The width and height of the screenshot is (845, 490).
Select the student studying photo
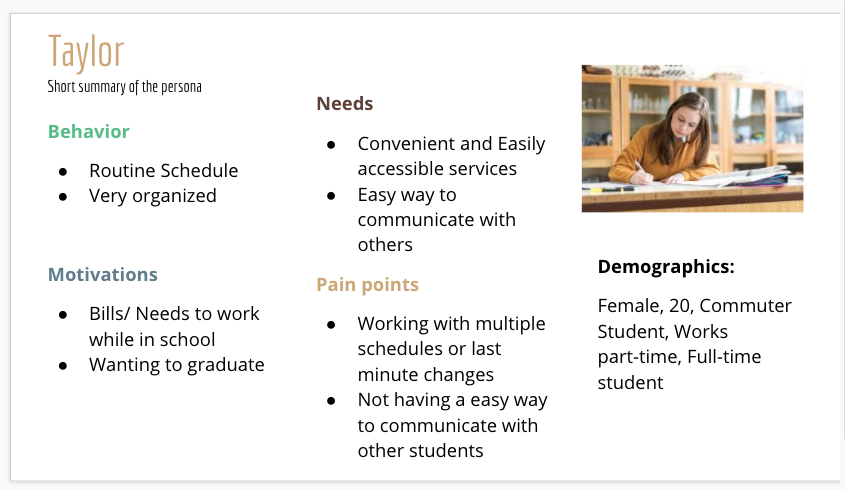point(692,139)
